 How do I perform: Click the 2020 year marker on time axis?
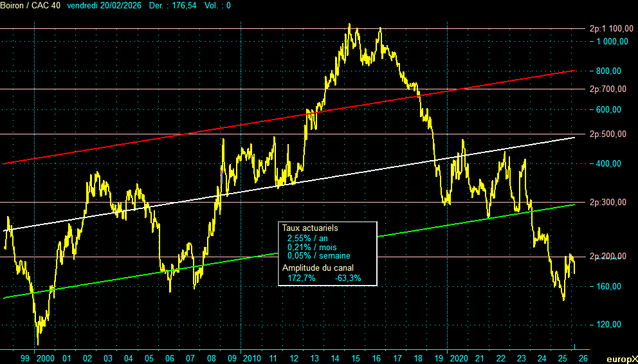point(458,358)
